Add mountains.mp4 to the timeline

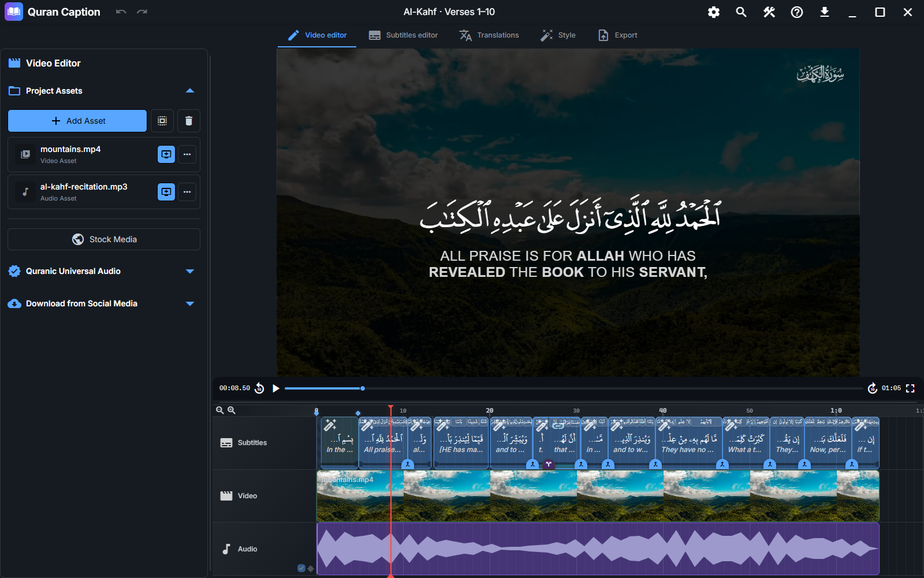(166, 154)
